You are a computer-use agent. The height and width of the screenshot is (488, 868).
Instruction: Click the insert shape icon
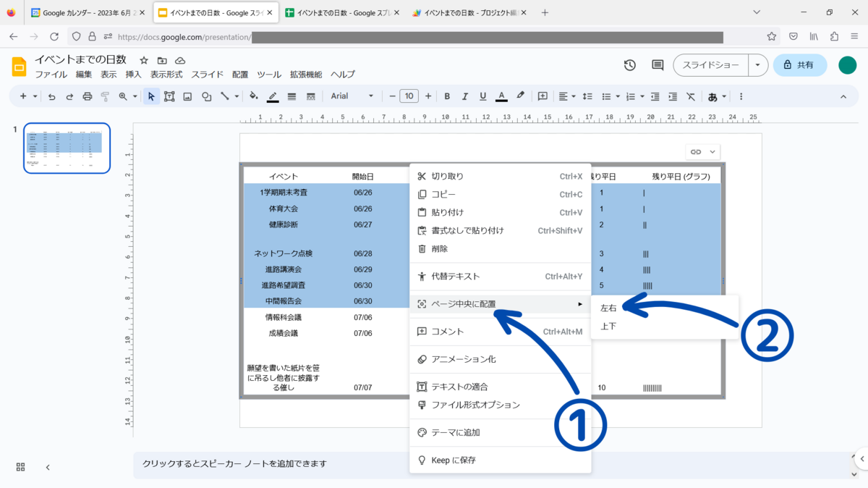[206, 96]
